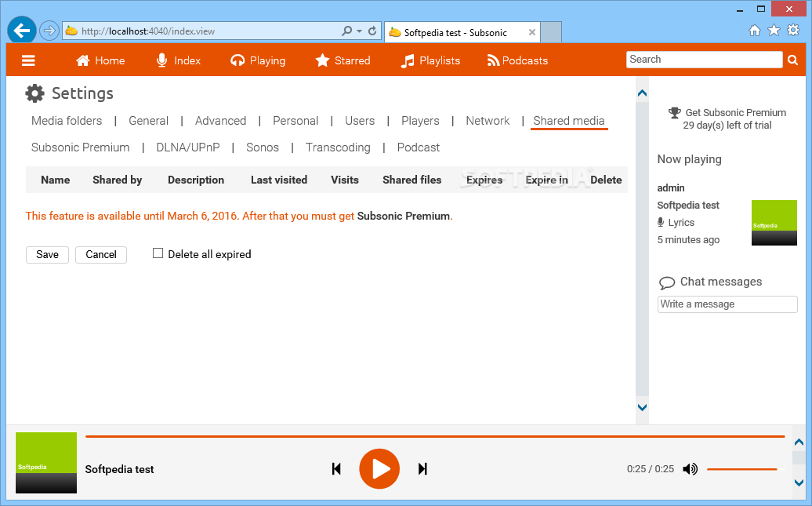Image resolution: width=812 pixels, height=506 pixels.
Task: Click the address bar search magnifier
Action: click(x=347, y=31)
